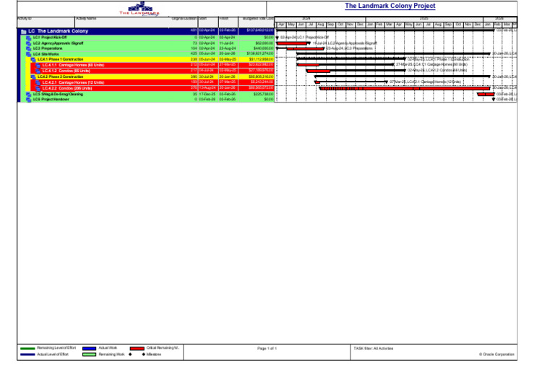Screen dimensions: 555x392
Task: Click the Activity Name column header
Action: [122, 22]
